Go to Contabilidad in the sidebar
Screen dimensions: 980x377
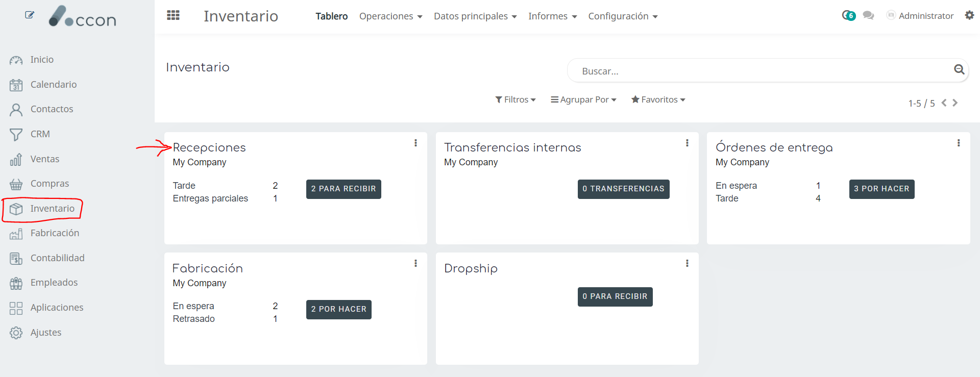(x=57, y=258)
